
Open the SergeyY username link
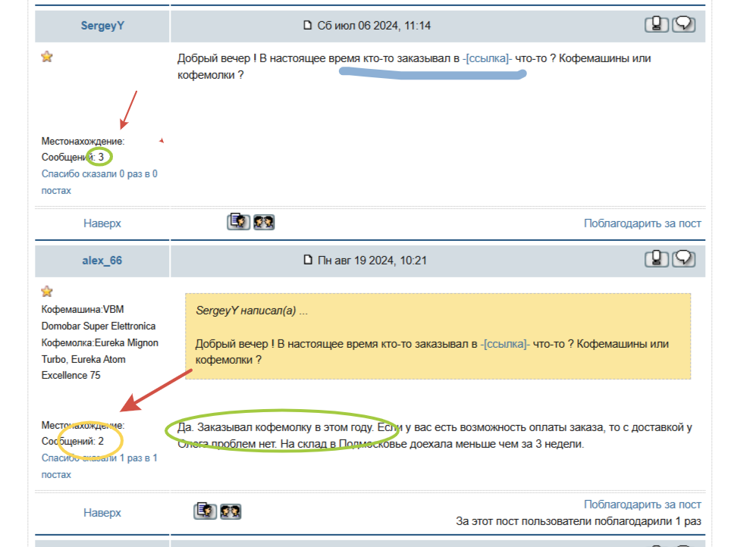(102, 26)
